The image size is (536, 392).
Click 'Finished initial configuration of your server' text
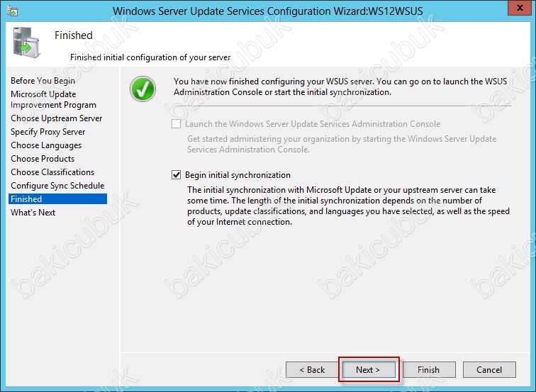[150, 57]
